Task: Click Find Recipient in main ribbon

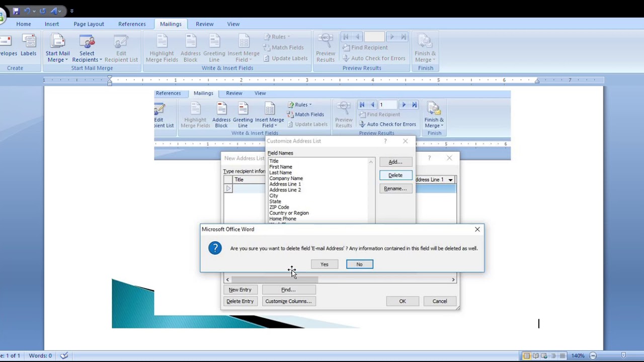Action: [365, 47]
